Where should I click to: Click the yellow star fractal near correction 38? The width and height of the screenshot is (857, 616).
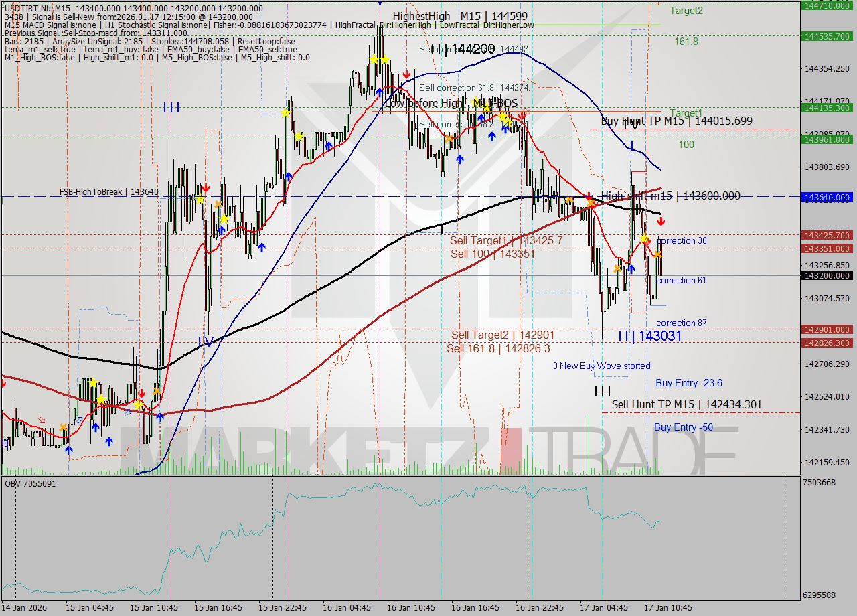pyautogui.click(x=643, y=238)
